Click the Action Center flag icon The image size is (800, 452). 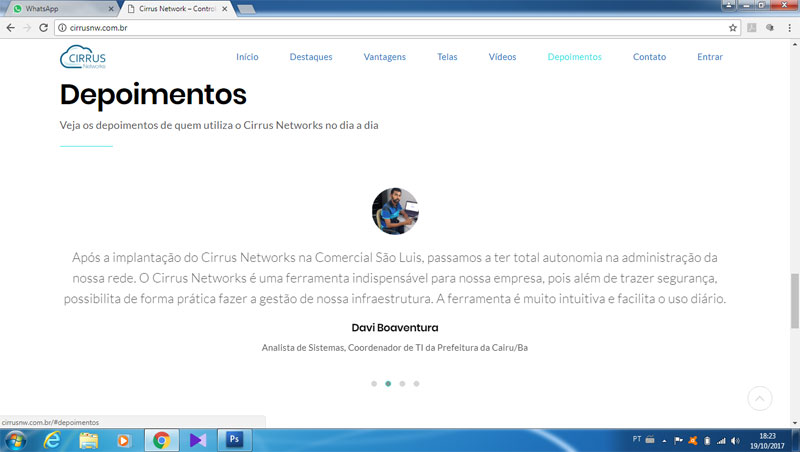coord(678,440)
